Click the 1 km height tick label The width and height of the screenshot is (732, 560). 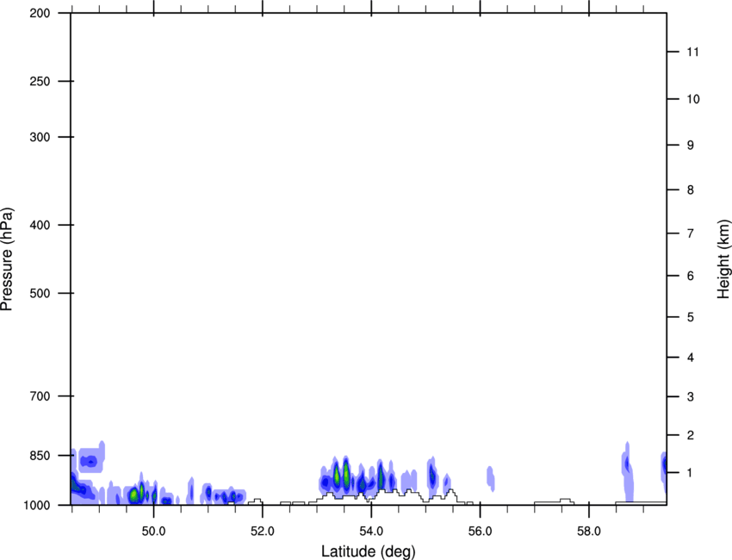[690, 473]
